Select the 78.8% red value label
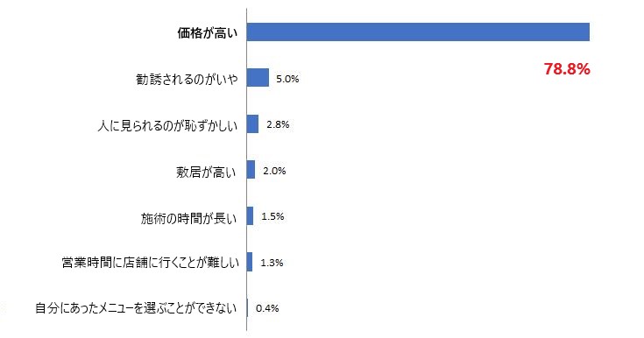This screenshot has width=644, height=338. coord(567,69)
